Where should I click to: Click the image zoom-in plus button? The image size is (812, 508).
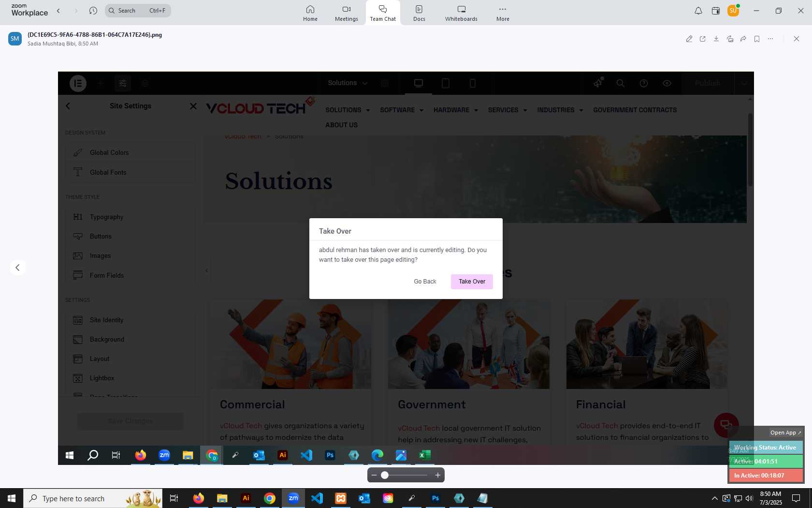437,475
